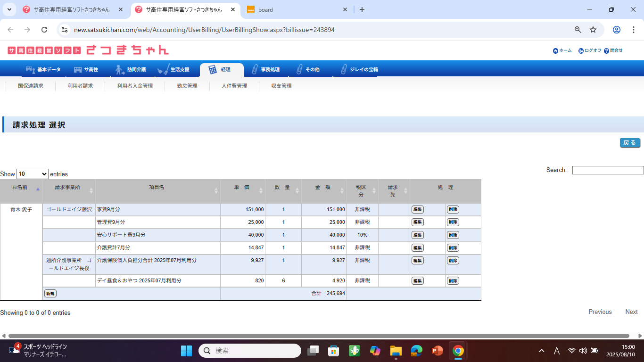Click the 生活支援 broom icon
Viewport: 644px width, 362px height.
click(x=163, y=70)
